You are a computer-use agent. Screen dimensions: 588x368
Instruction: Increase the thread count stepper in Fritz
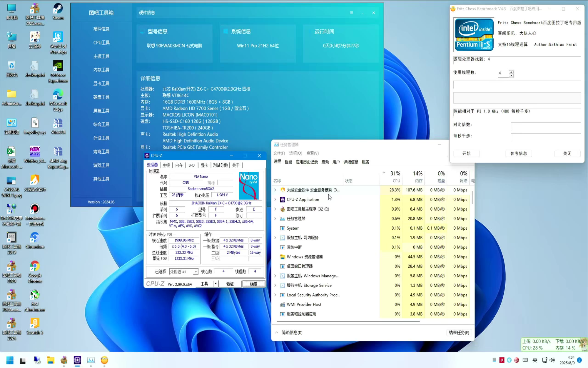(511, 72)
